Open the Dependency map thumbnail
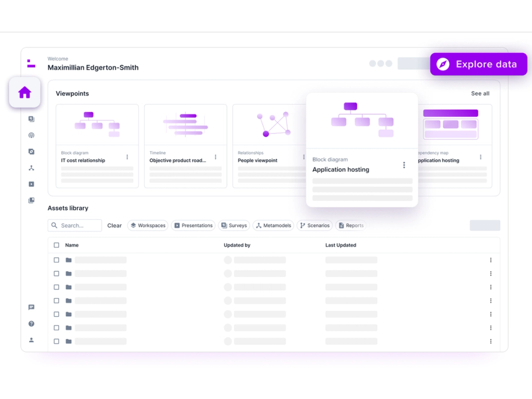 click(x=455, y=125)
